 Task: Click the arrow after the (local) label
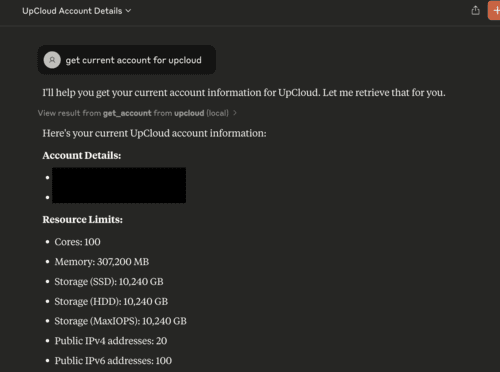point(235,113)
